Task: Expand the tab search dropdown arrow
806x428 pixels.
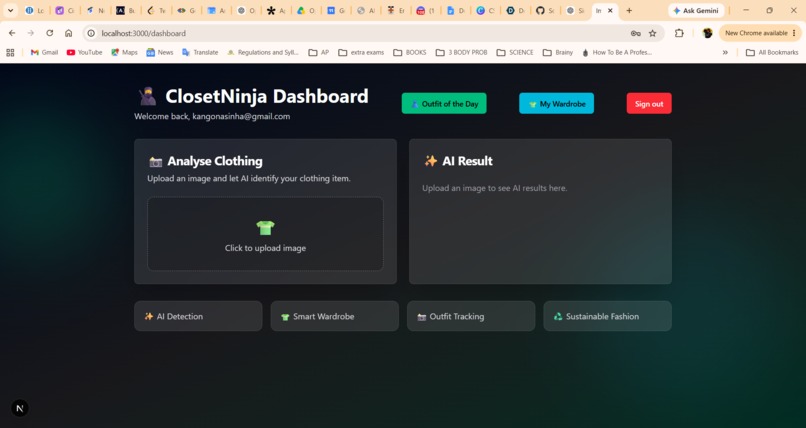Action: coord(10,10)
